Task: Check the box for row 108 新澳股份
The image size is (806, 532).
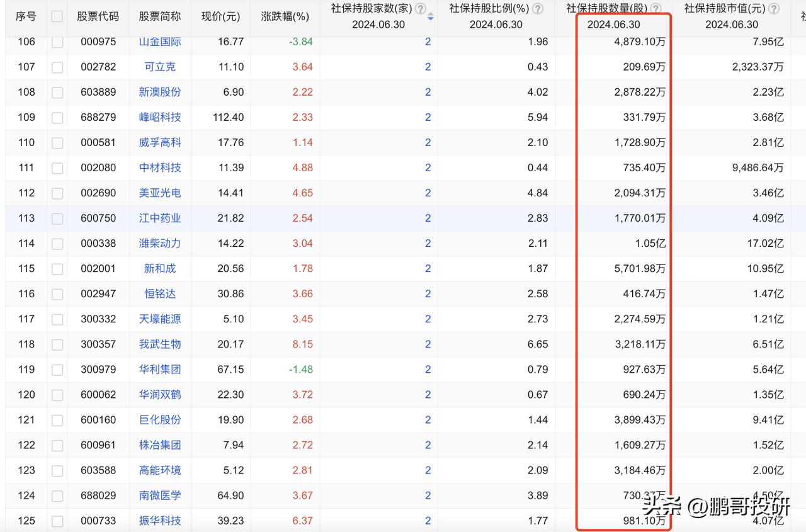Action: pyautogui.click(x=57, y=92)
